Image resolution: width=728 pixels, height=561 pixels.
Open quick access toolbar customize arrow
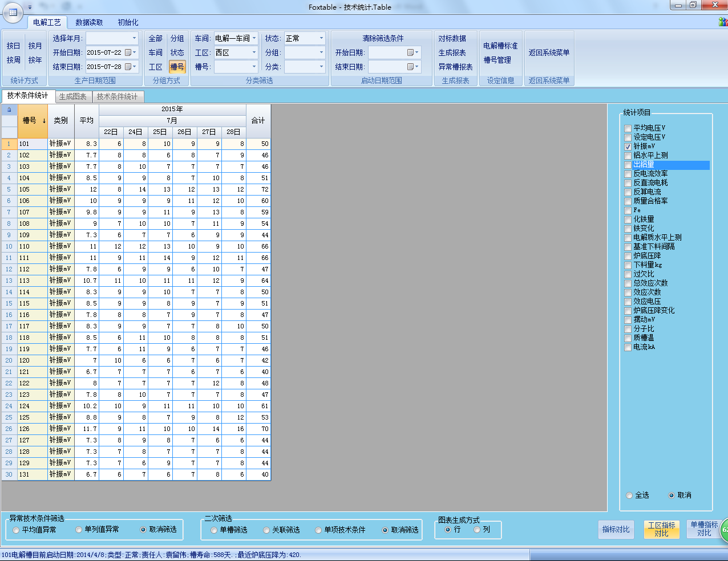(30, 7)
